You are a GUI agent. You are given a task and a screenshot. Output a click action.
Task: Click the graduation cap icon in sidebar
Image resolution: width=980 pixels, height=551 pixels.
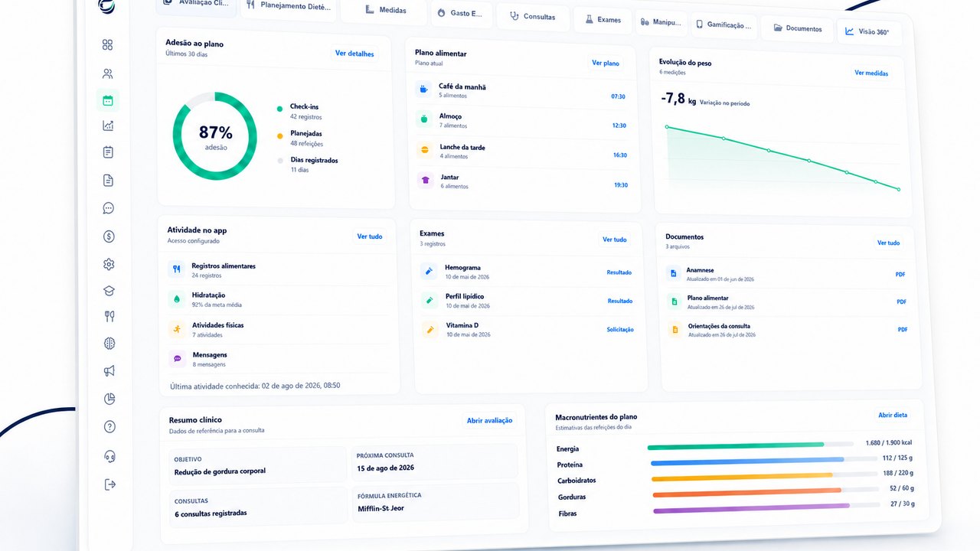pyautogui.click(x=109, y=291)
